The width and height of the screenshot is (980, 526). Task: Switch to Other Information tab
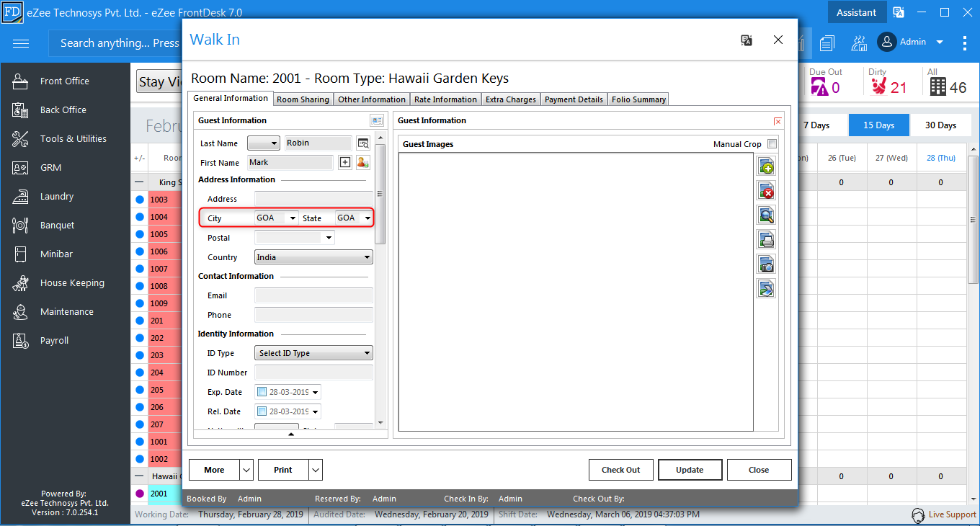[x=372, y=99]
